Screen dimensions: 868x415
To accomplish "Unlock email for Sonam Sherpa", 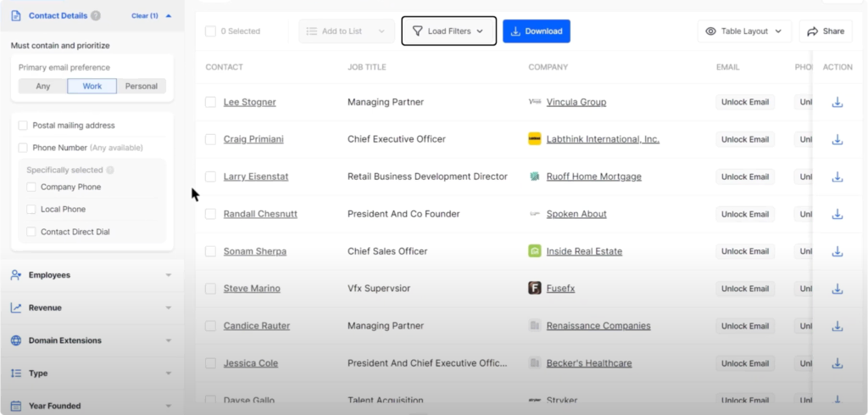I will pos(744,251).
